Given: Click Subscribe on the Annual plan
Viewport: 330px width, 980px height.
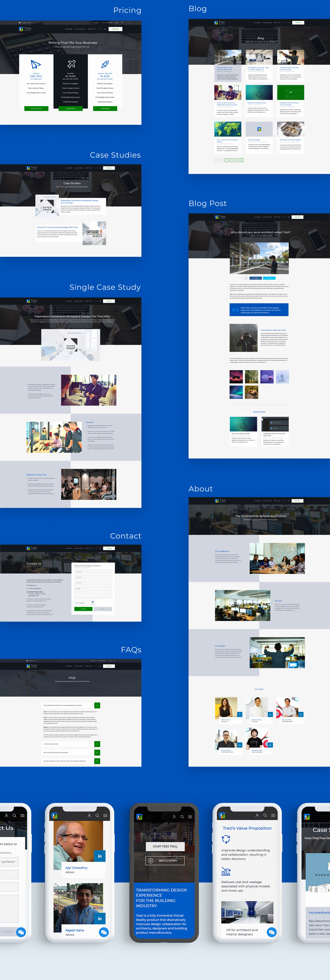Looking at the screenshot, I should 105,108.
